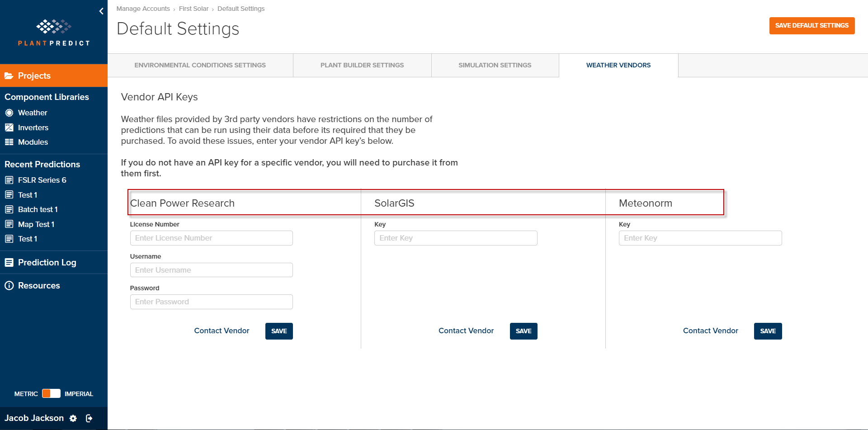Click First Solar breadcrumb
This screenshot has width=868, height=430.
193,9
